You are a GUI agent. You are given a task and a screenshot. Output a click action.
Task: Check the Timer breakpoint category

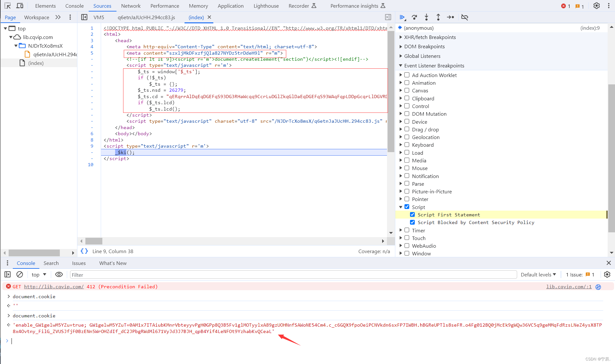tap(407, 230)
